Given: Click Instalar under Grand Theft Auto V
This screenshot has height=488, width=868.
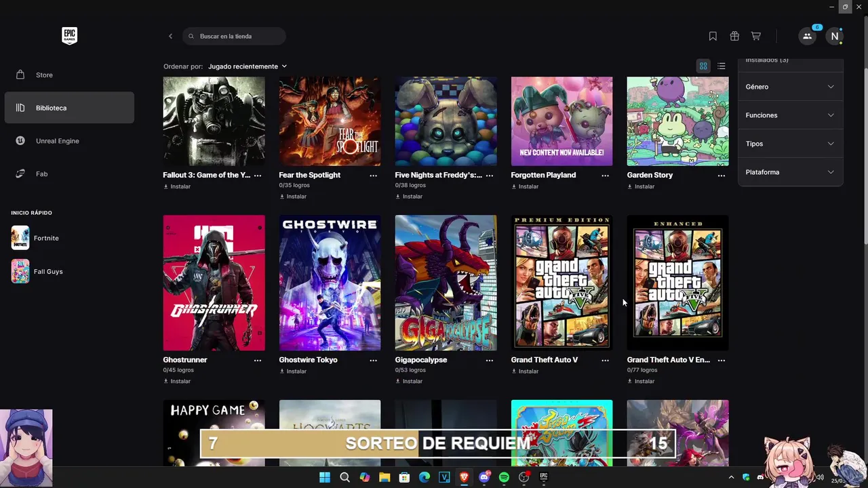Looking at the screenshot, I should click(x=525, y=371).
